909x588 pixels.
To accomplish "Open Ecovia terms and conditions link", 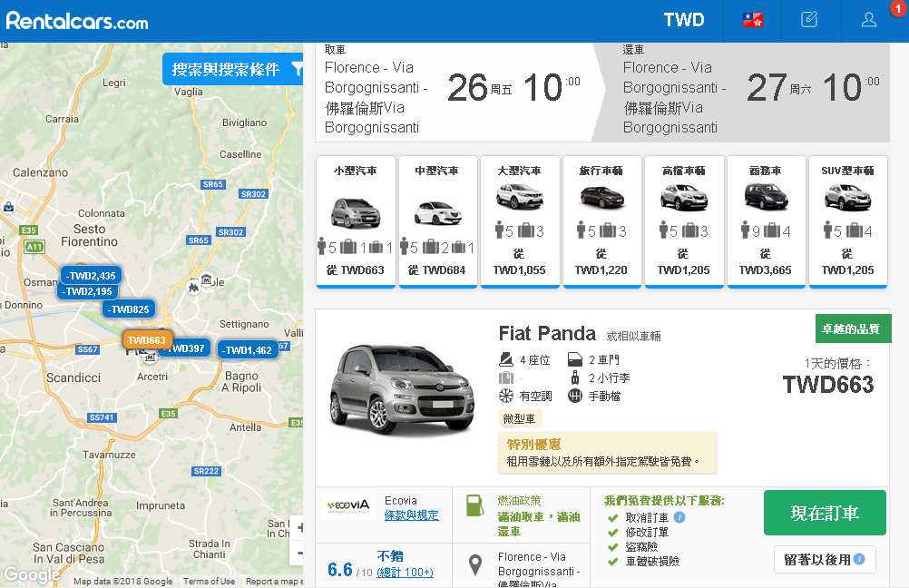I will 412,514.
